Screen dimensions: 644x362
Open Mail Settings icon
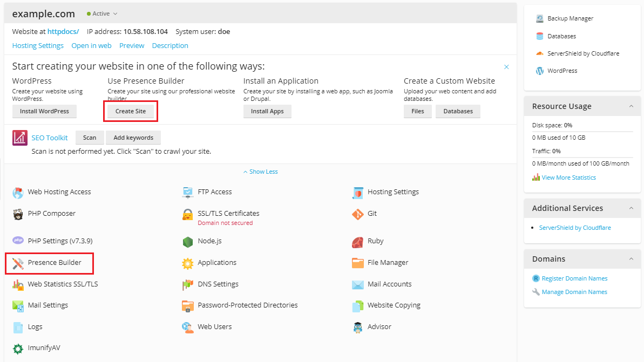click(18, 306)
